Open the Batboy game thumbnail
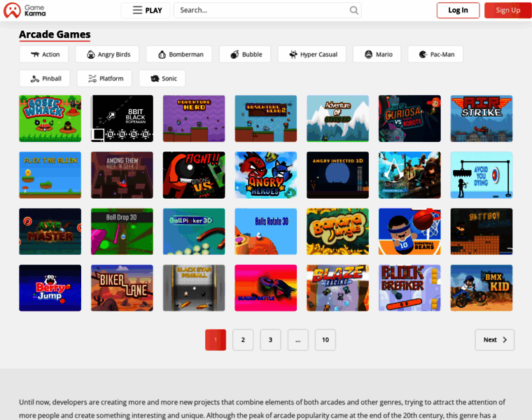 pyautogui.click(x=482, y=232)
